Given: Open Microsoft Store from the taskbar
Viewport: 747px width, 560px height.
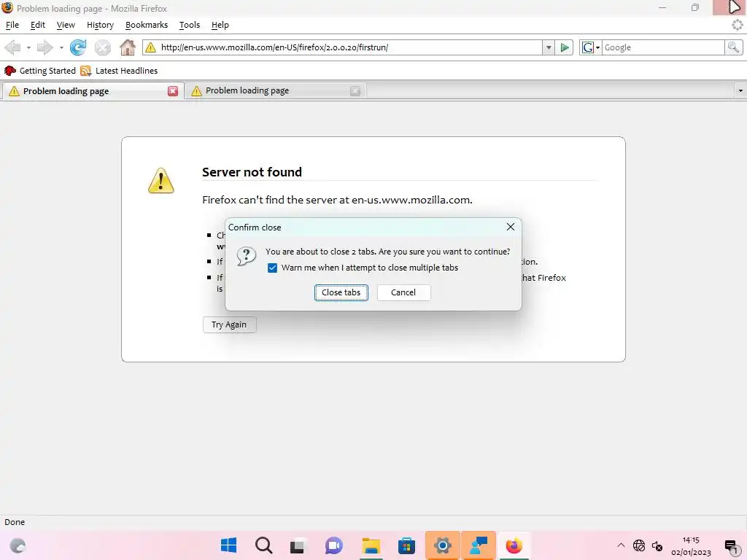Looking at the screenshot, I should click(406, 545).
